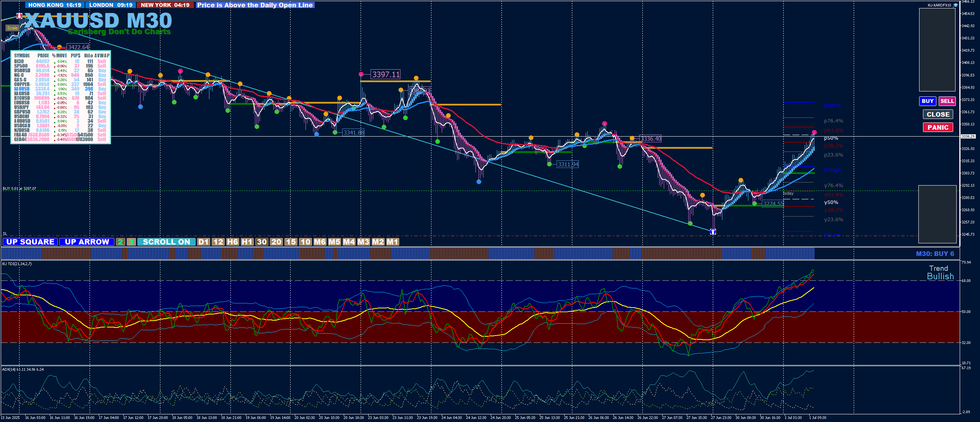Select the M15 timeframe button labeled 15

tap(291, 242)
